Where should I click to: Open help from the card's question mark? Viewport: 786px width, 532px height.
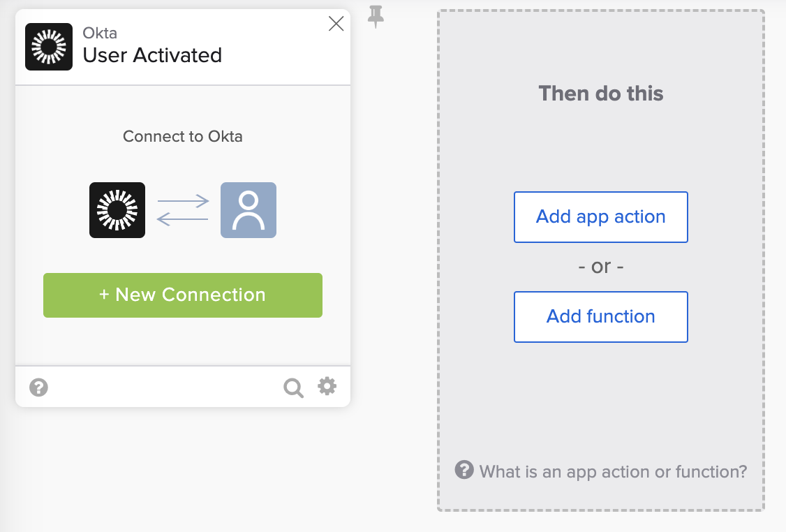point(39,387)
